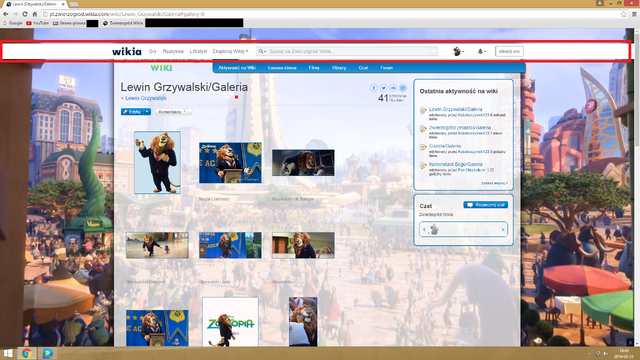Open Gazela/Galeria recent activity link

pyautogui.click(x=445, y=146)
